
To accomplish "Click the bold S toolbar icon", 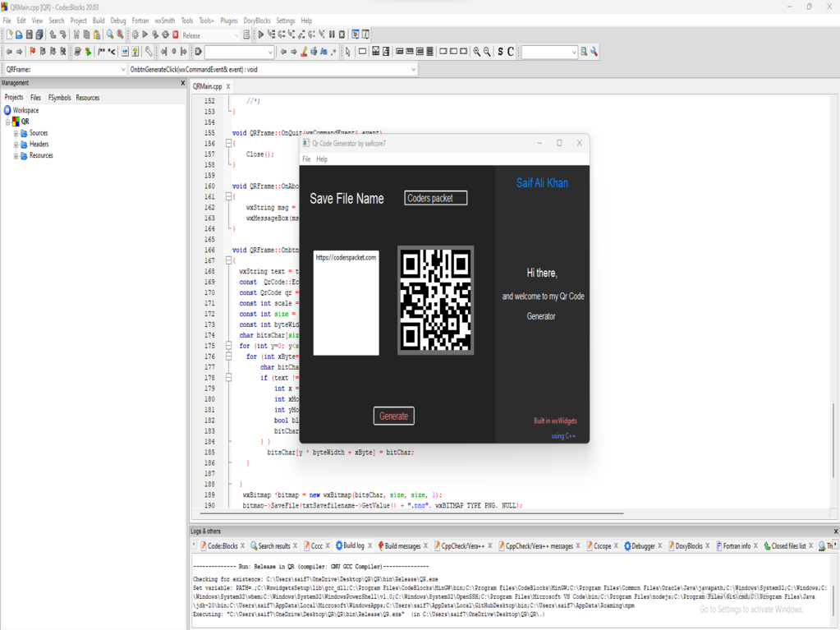I will pyautogui.click(x=500, y=52).
